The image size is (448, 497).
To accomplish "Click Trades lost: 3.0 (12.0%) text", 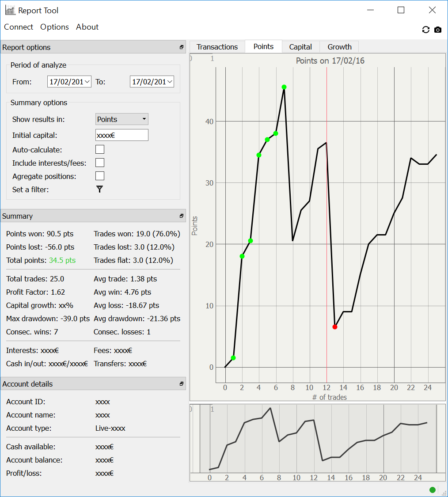I will pyautogui.click(x=134, y=247).
